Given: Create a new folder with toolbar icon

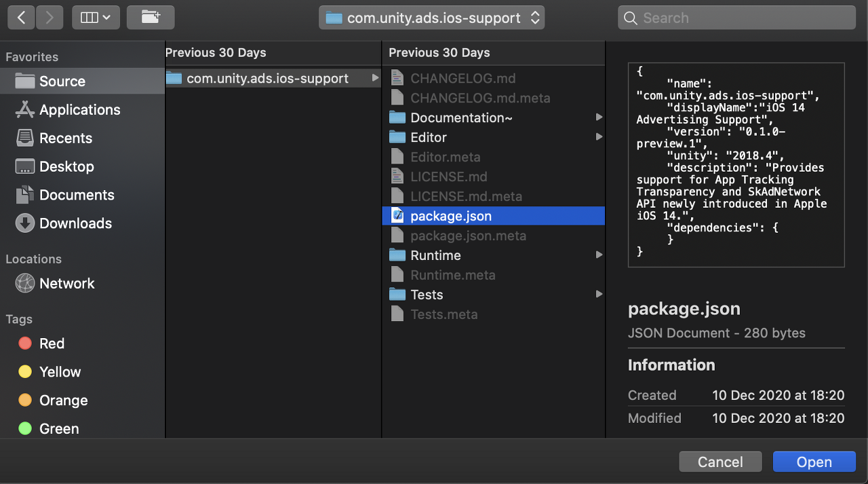Looking at the screenshot, I should click(x=151, y=18).
